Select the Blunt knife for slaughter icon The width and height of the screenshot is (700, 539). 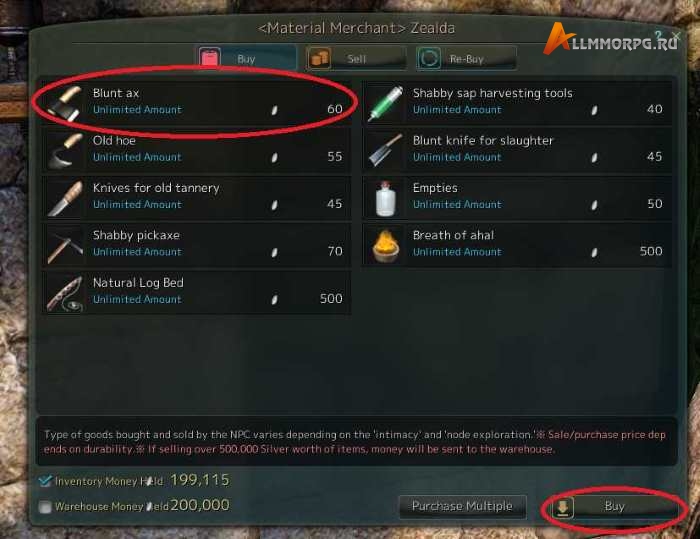(385, 150)
